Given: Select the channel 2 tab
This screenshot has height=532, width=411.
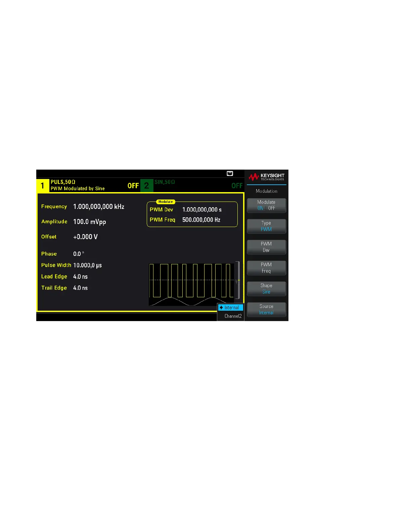Looking at the screenshot, I should pos(147,185).
